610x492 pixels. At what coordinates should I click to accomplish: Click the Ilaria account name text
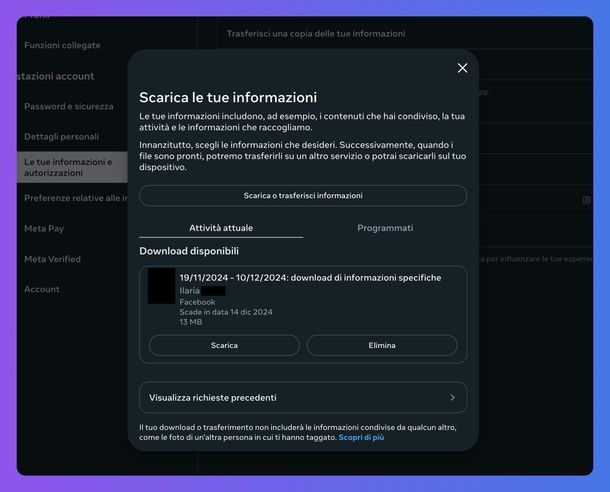point(189,291)
